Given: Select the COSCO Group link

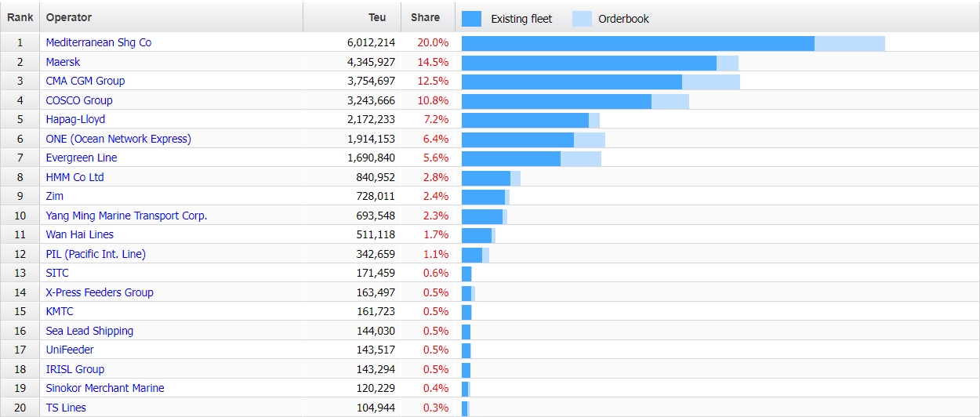Looking at the screenshot, I should tap(78, 100).
